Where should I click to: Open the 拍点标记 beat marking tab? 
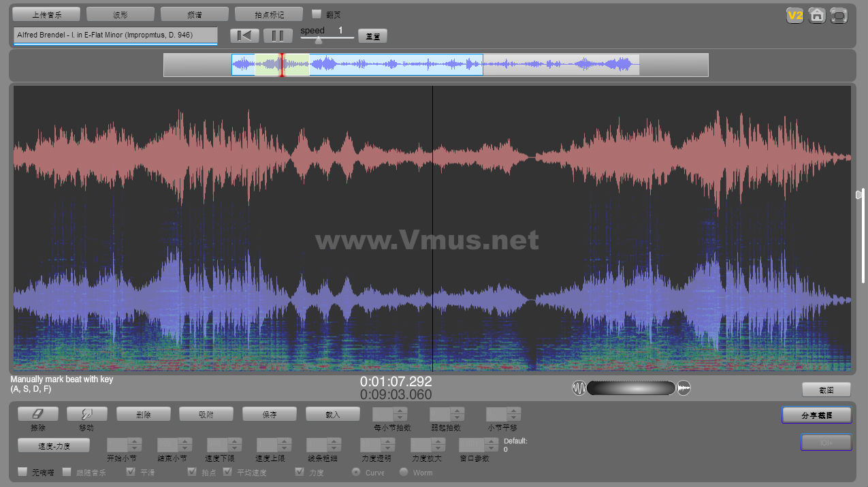pyautogui.click(x=269, y=14)
